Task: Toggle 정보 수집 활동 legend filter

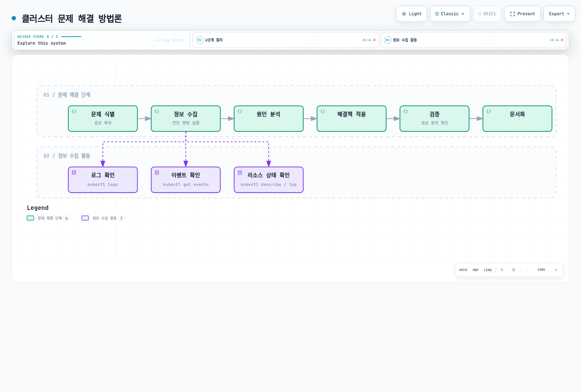Action: (x=103, y=218)
